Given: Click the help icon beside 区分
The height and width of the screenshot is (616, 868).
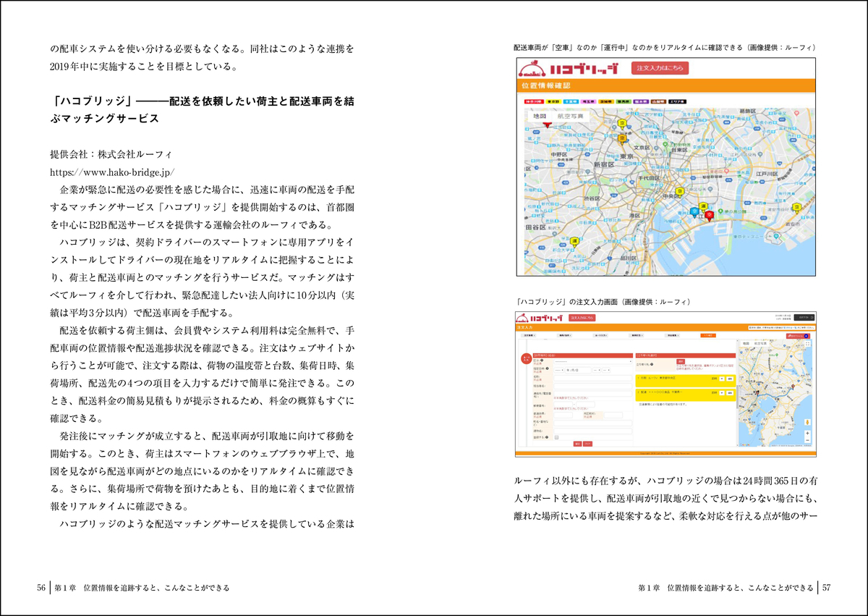Looking at the screenshot, I should coord(542,360).
